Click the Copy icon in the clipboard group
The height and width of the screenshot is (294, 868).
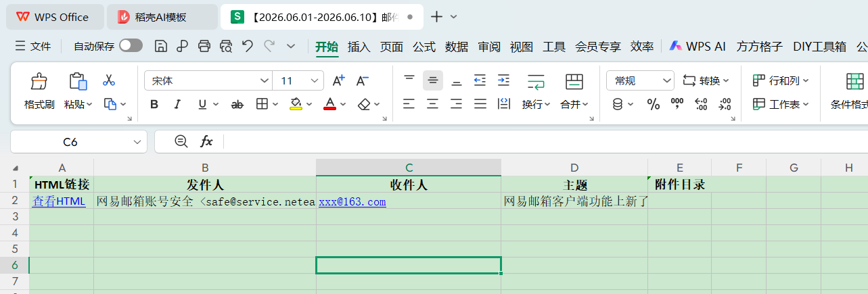110,104
